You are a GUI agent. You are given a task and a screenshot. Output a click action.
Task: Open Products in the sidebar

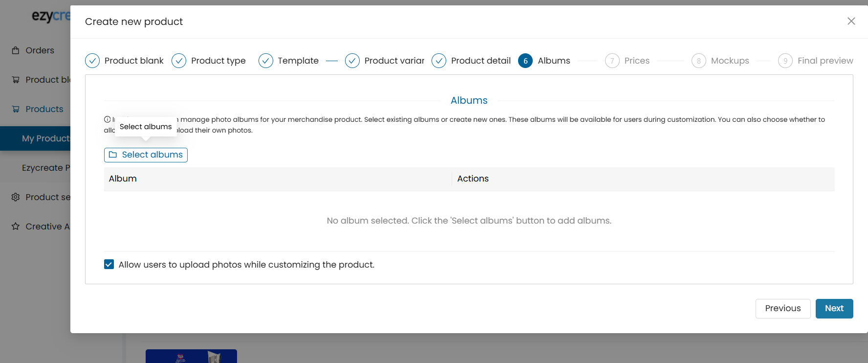pos(44,109)
